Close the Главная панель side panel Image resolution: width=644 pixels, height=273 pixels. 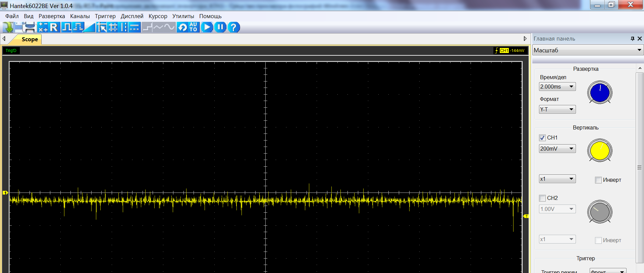pos(640,39)
